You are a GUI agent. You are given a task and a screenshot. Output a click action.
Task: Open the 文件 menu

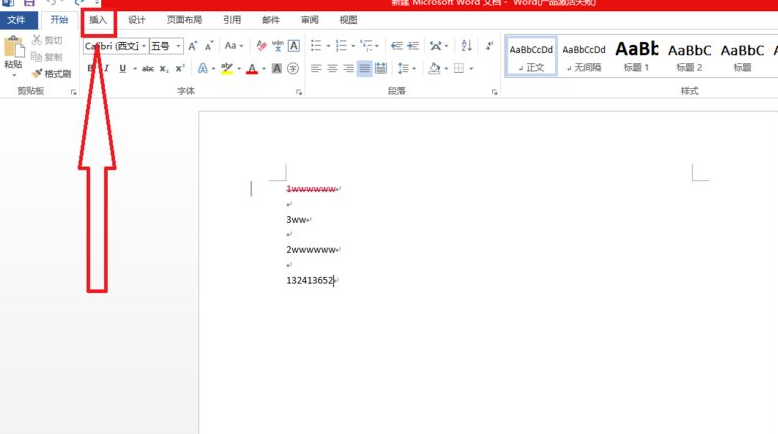pos(17,20)
